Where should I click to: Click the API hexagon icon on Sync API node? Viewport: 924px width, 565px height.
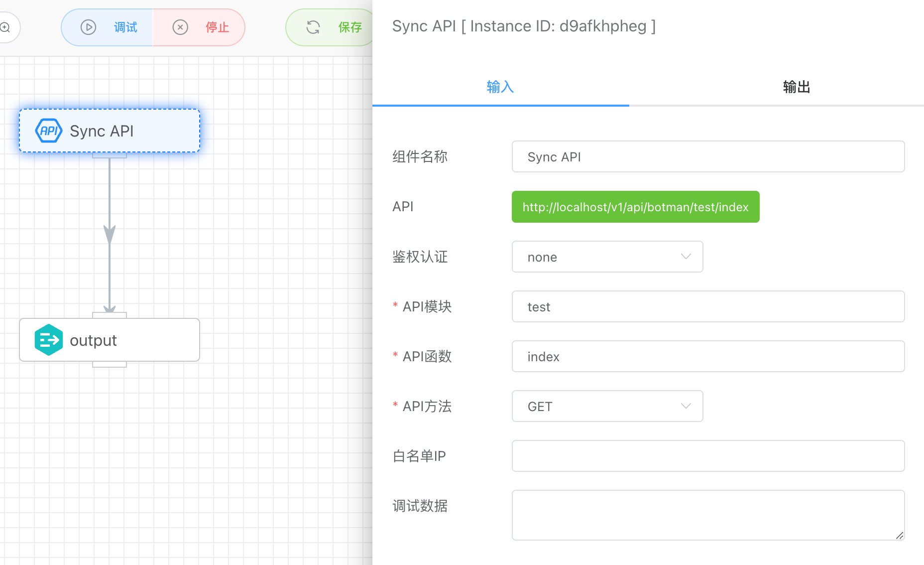pos(48,131)
